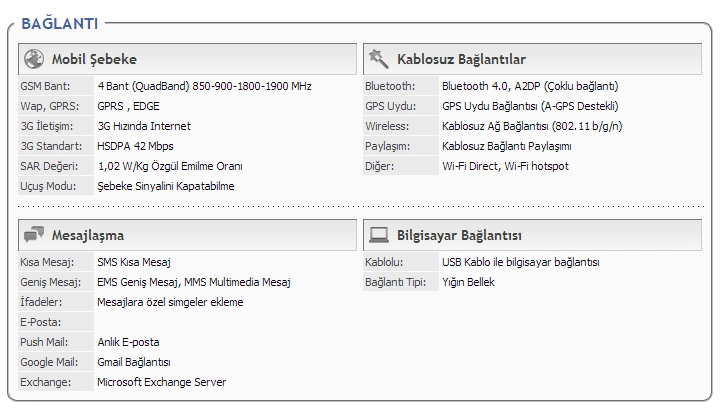Select the GSM Bant label
Viewport: 723px width, 414px height.
point(44,86)
